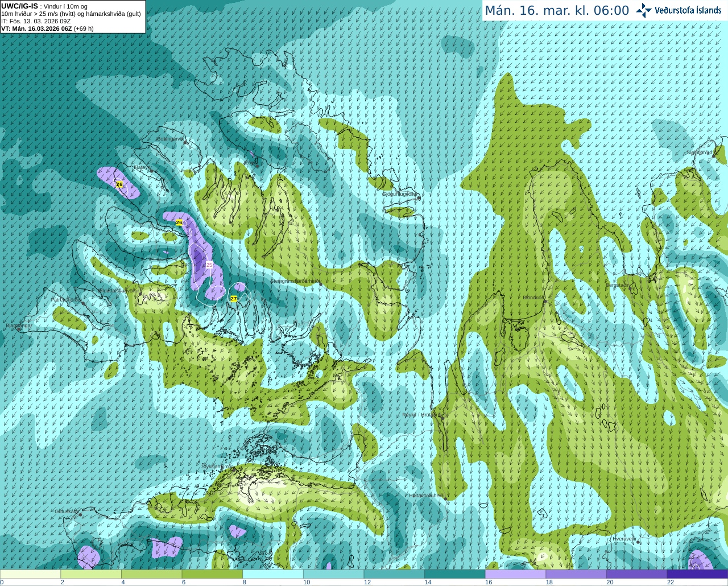Select the darkest swatch above 22 m/s
The width and height of the screenshot is (728, 586).
click(698, 574)
